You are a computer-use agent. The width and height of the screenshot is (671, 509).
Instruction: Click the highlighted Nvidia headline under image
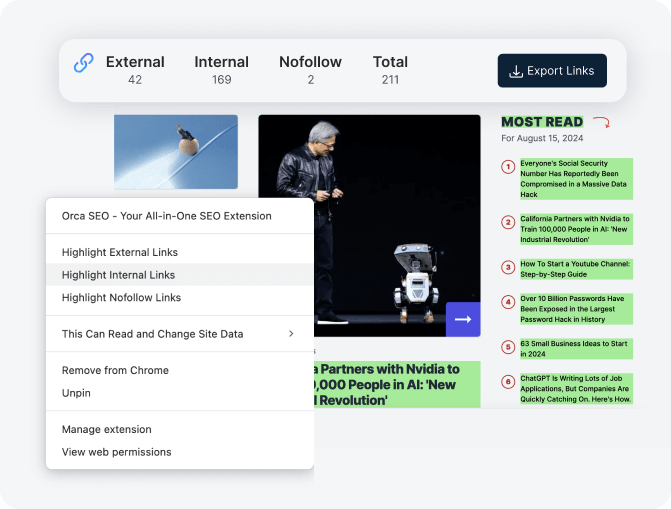(x=397, y=384)
